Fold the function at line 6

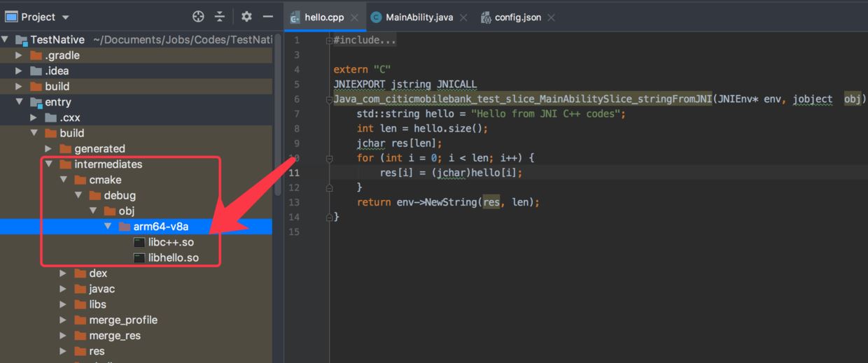(x=330, y=99)
